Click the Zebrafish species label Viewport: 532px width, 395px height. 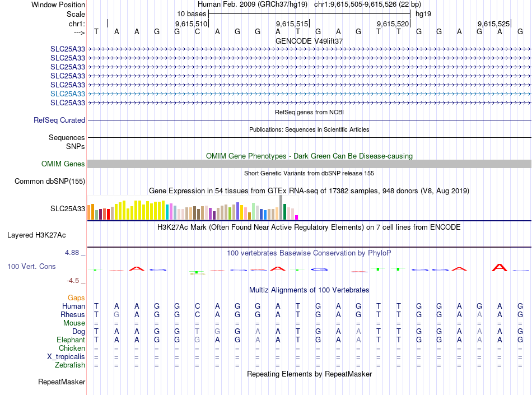coord(70,365)
